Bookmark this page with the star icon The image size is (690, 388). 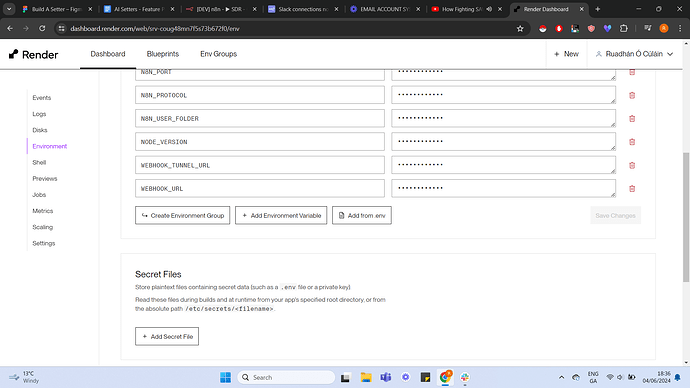pos(520,29)
